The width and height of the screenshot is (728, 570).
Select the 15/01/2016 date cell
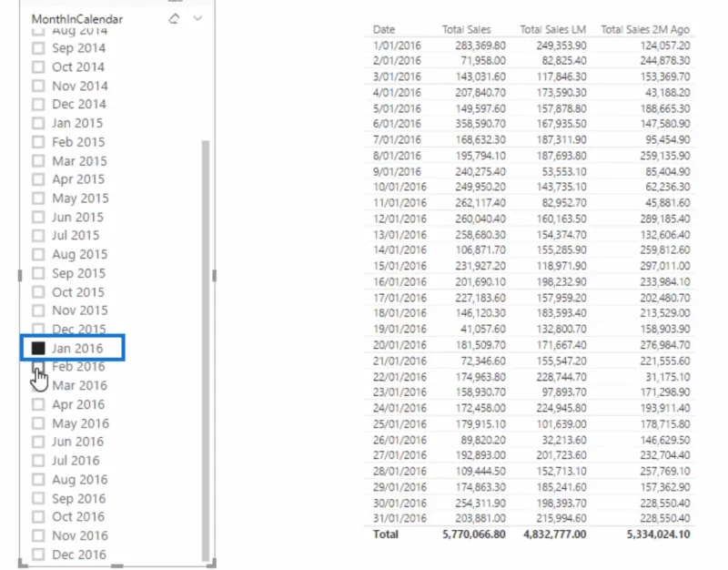pyautogui.click(x=399, y=266)
